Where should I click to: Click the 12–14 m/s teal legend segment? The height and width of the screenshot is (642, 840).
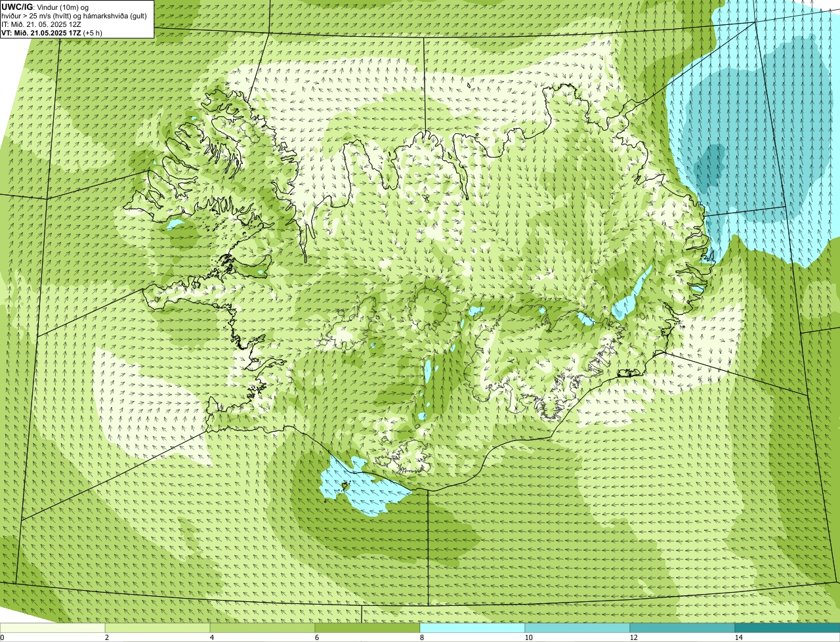pos(682,628)
